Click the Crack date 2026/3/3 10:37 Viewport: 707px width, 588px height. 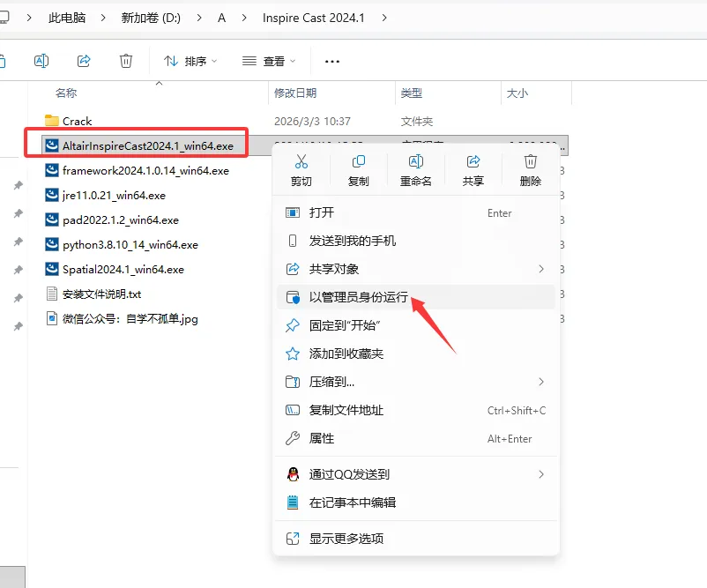[312, 122]
